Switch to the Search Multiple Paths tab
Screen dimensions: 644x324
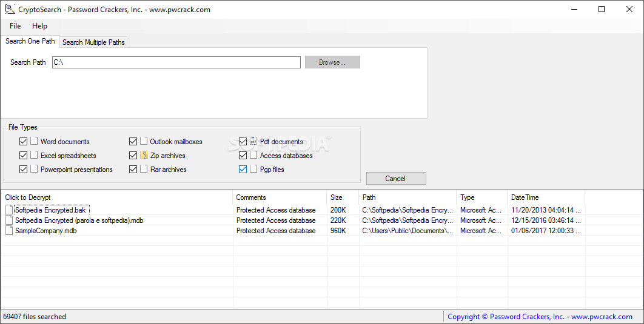(x=93, y=42)
